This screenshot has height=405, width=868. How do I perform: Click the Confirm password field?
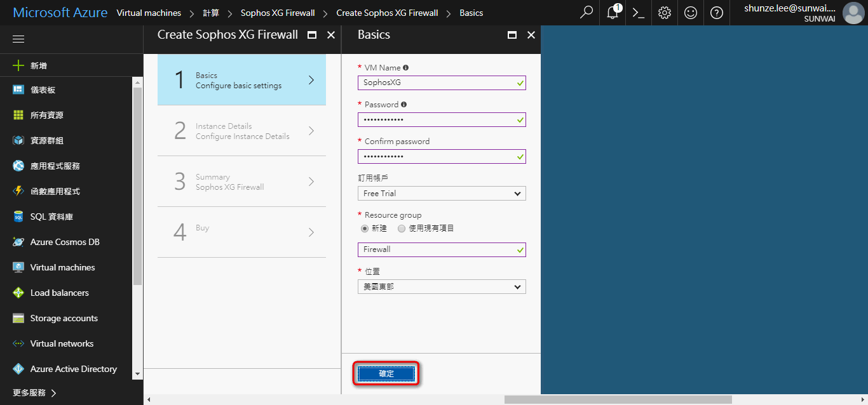442,156
